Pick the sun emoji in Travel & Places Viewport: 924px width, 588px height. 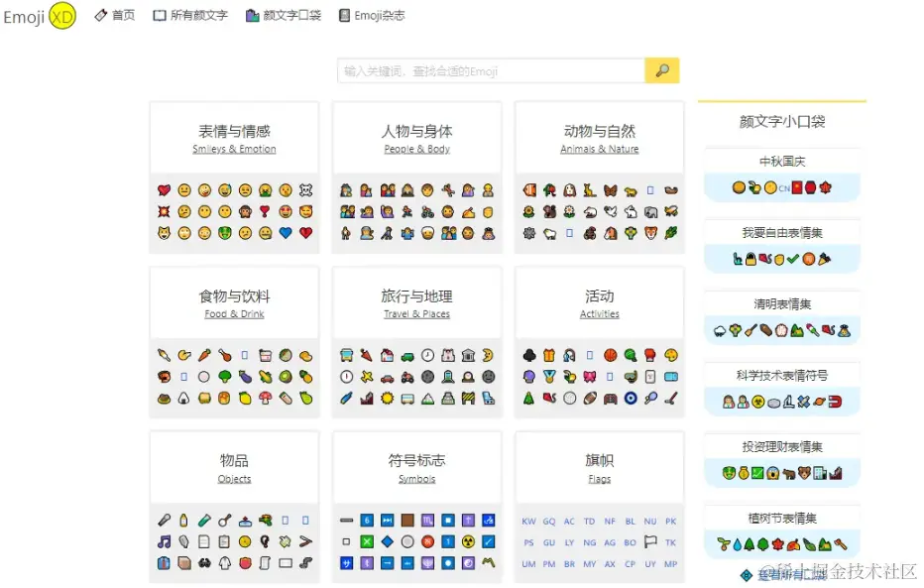tap(387, 399)
